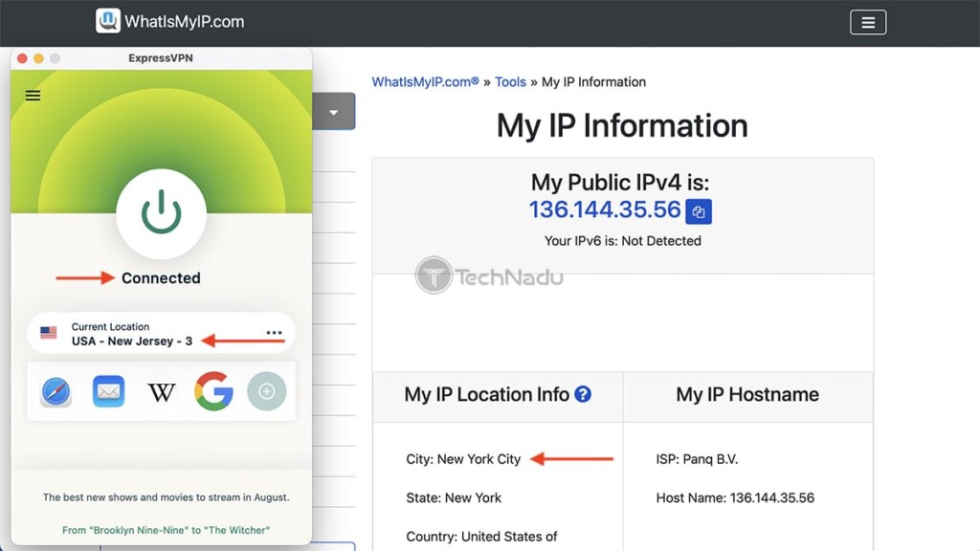Click the "My IP Information" page heading
980x551 pixels.
[x=622, y=125]
